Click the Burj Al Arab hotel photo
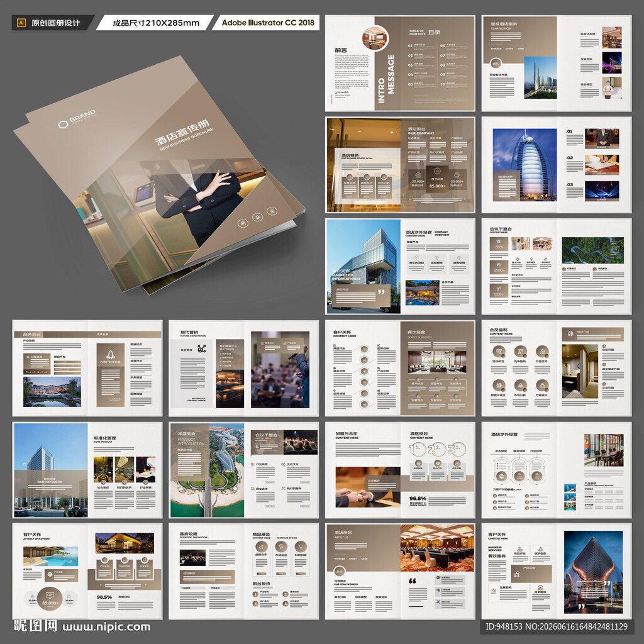The image size is (644, 644). coord(525,164)
